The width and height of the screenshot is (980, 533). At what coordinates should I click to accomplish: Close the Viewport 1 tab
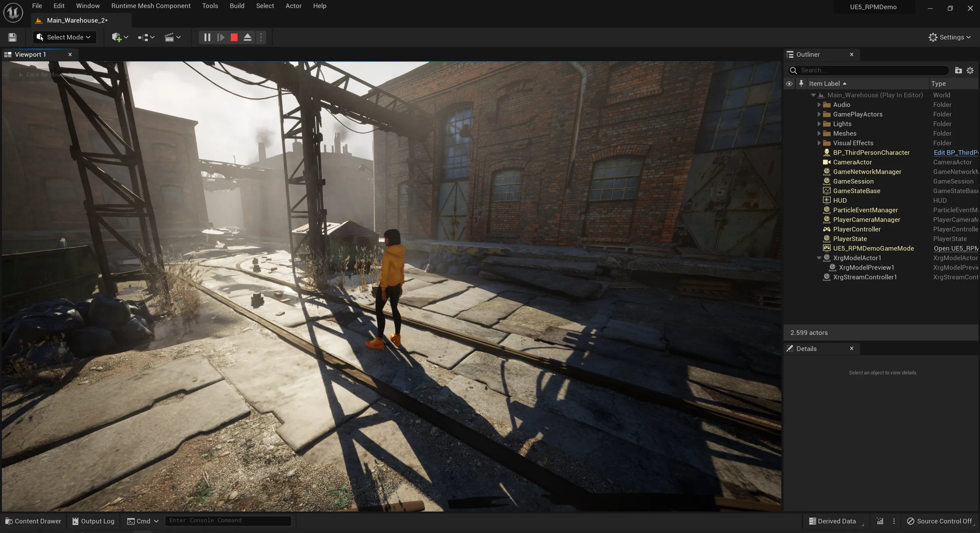(70, 54)
